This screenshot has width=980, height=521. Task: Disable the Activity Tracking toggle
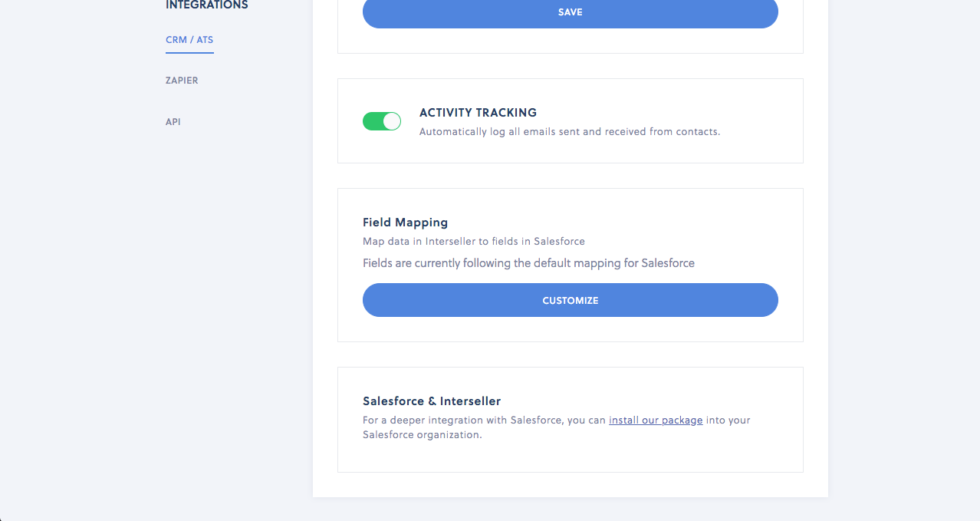click(382, 121)
